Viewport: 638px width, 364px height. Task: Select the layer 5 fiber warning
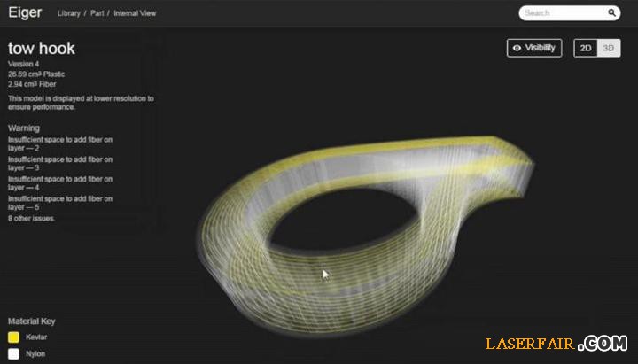60,203
